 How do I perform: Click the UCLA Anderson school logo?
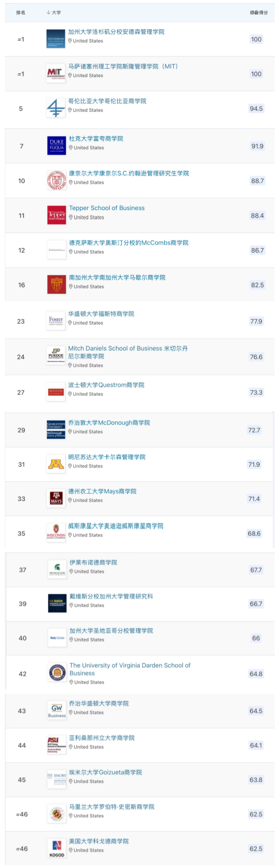point(56,39)
